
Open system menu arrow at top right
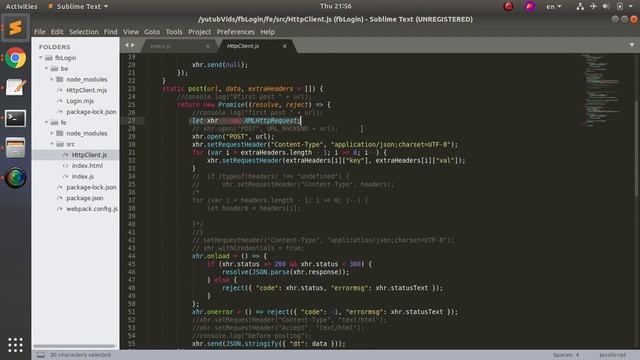[x=631, y=6]
